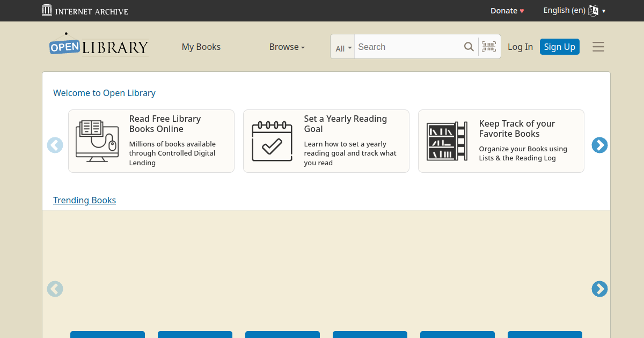The height and width of the screenshot is (338, 644).
Task: Open the English (en) language selector
Action: [x=574, y=11]
